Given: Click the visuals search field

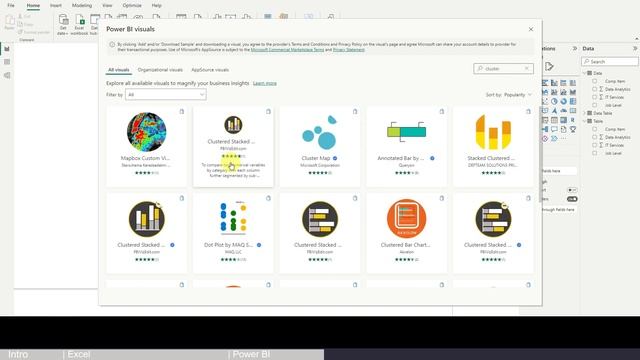Looking at the screenshot, I should 503,69.
